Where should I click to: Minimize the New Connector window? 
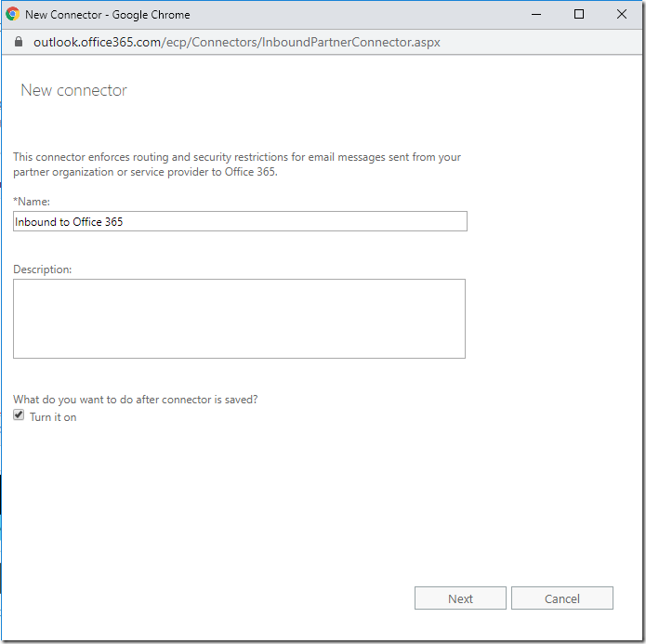click(536, 15)
